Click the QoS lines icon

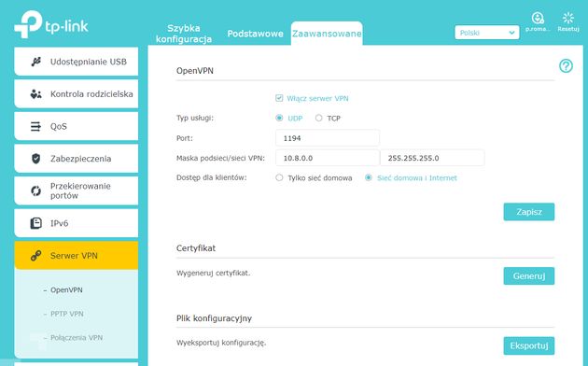(x=35, y=126)
